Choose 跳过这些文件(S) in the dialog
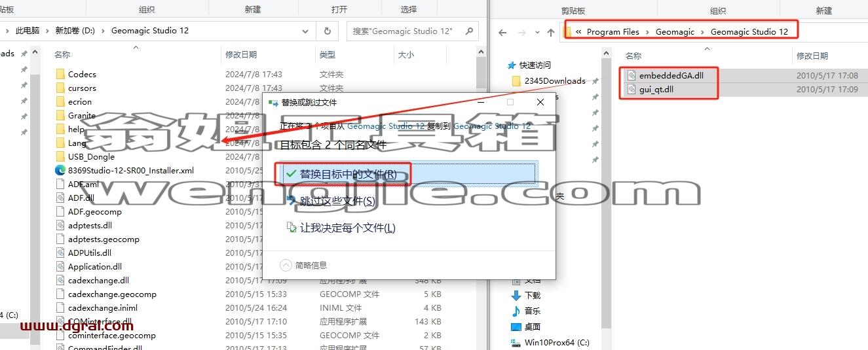Image resolution: width=868 pixels, height=350 pixels. (337, 201)
